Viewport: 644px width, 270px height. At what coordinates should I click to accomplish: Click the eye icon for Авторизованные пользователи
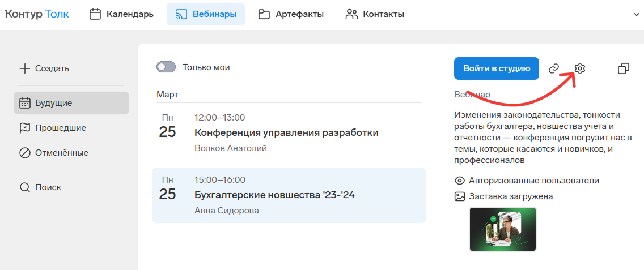point(460,181)
